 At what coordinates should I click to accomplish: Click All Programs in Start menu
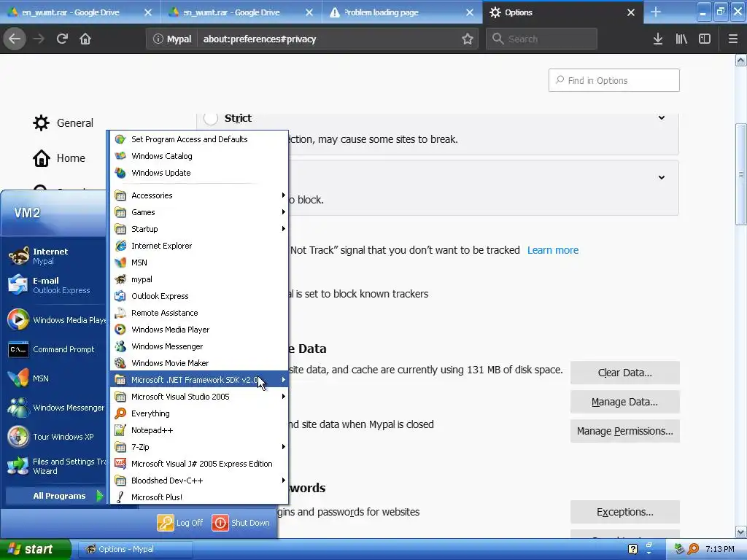55,496
